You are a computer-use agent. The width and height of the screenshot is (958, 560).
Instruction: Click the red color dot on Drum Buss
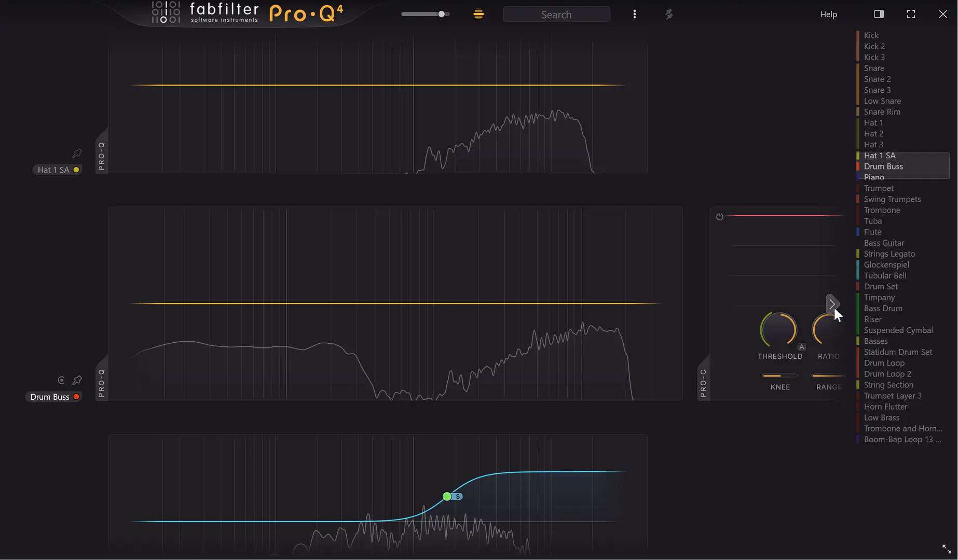76,397
